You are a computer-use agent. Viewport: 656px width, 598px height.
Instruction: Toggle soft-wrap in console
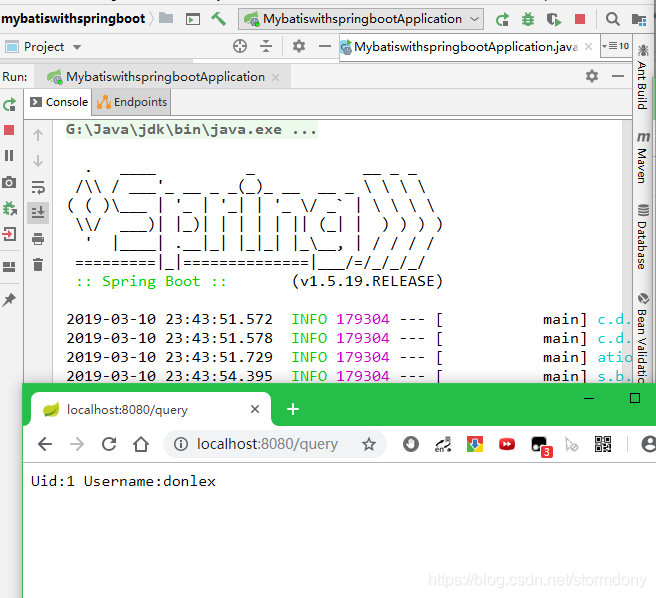coord(38,187)
